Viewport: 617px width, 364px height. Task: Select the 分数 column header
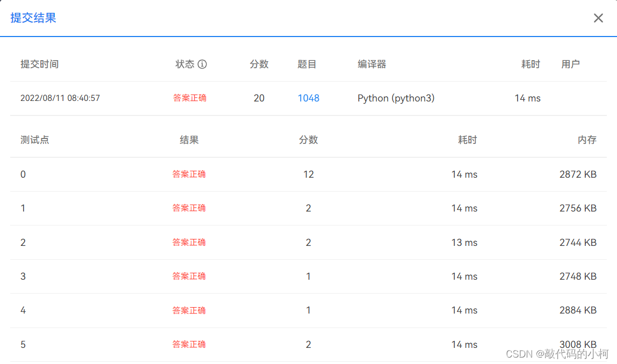[259, 64]
